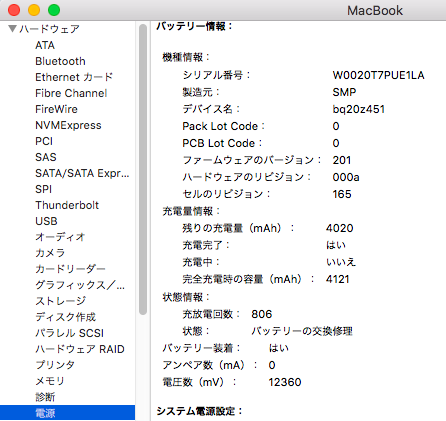
Task: Click cell revision value 165
Action: 342,194
